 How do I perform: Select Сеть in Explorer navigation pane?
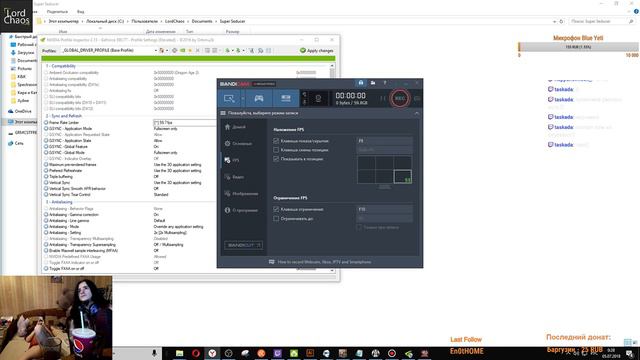(16, 143)
